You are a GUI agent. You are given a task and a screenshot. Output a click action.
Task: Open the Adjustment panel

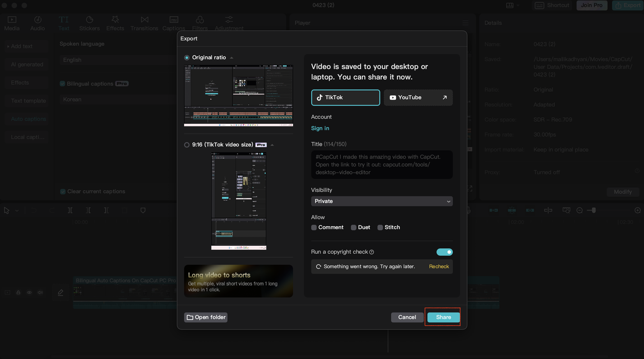[x=229, y=23]
